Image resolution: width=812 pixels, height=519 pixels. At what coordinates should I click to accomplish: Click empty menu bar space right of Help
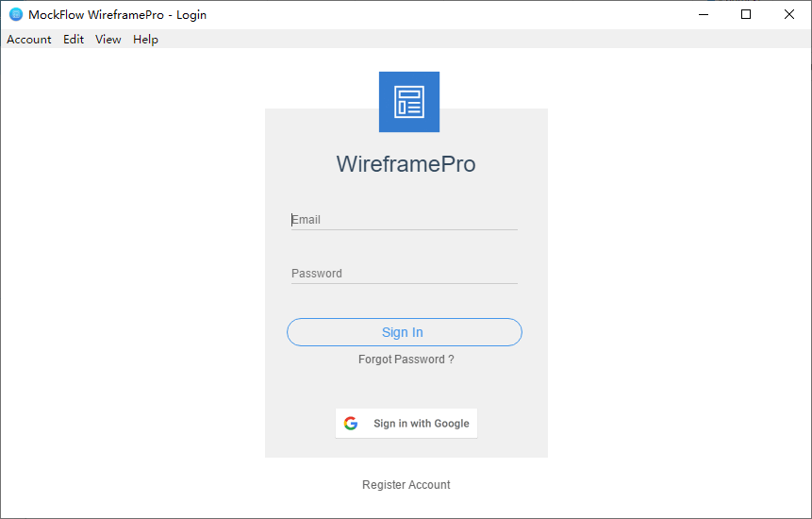472,40
